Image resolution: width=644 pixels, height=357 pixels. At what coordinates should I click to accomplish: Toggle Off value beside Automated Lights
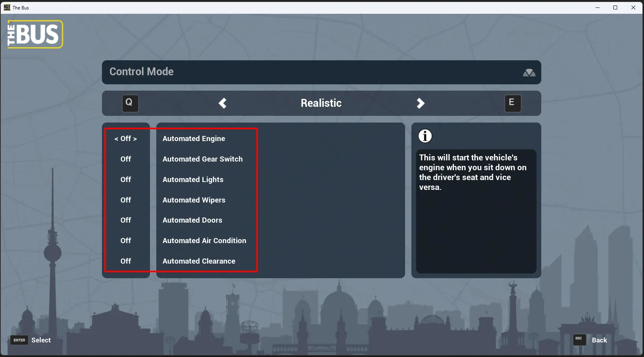point(126,180)
